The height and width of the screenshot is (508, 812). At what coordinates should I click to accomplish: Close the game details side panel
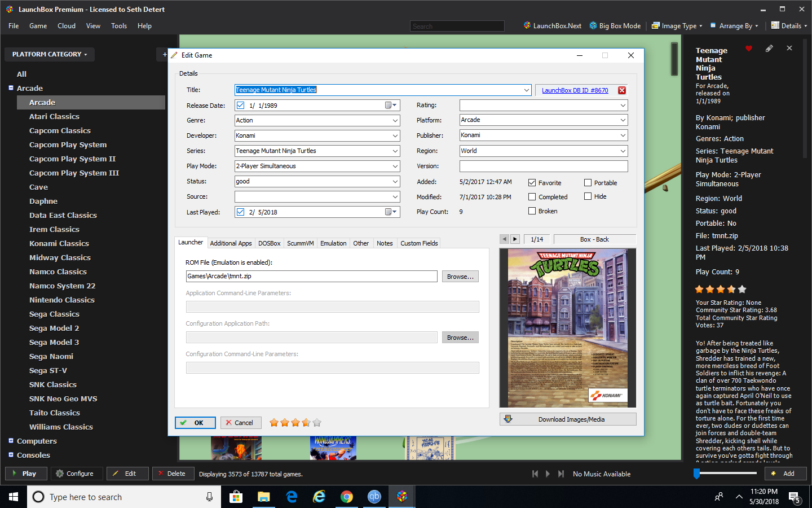(x=789, y=49)
